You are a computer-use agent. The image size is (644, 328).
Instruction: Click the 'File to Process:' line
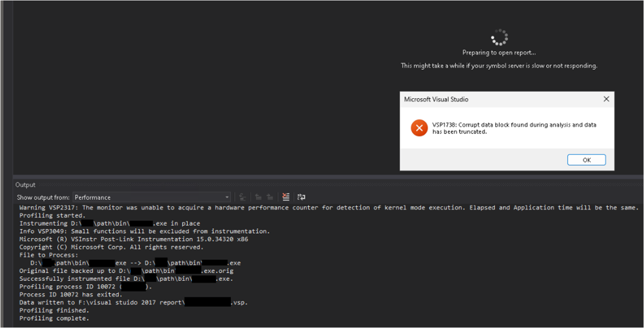pos(49,255)
